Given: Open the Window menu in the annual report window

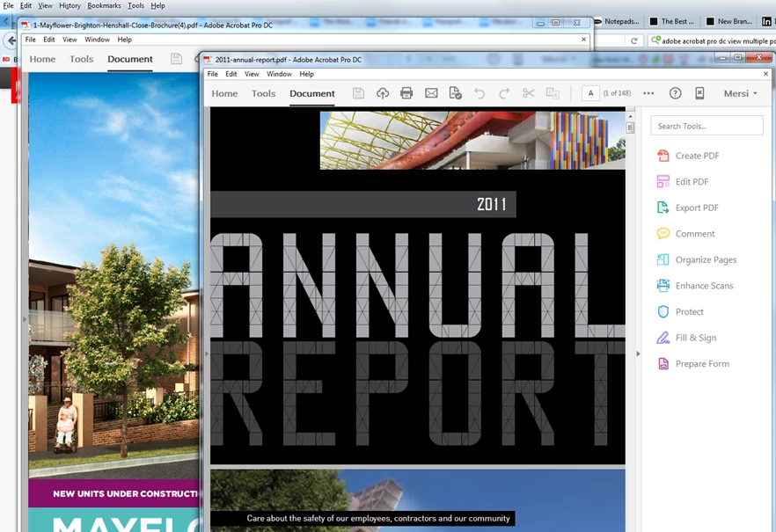Looking at the screenshot, I should 279,74.
